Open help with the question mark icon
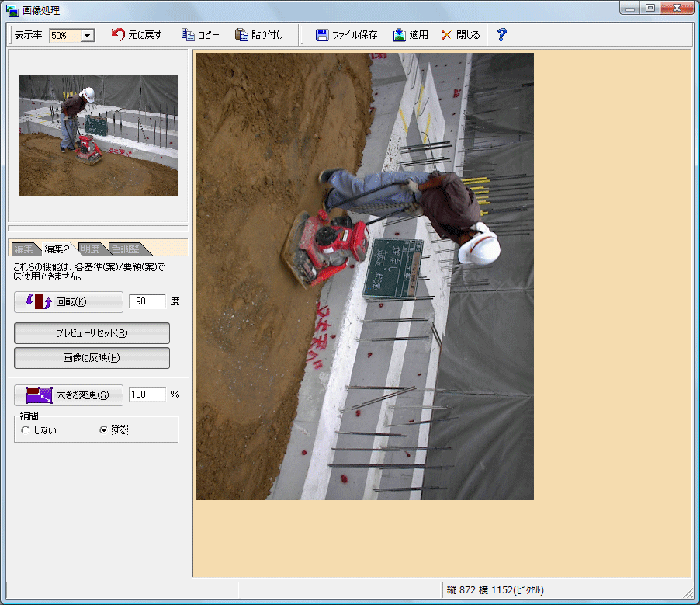 point(501,35)
